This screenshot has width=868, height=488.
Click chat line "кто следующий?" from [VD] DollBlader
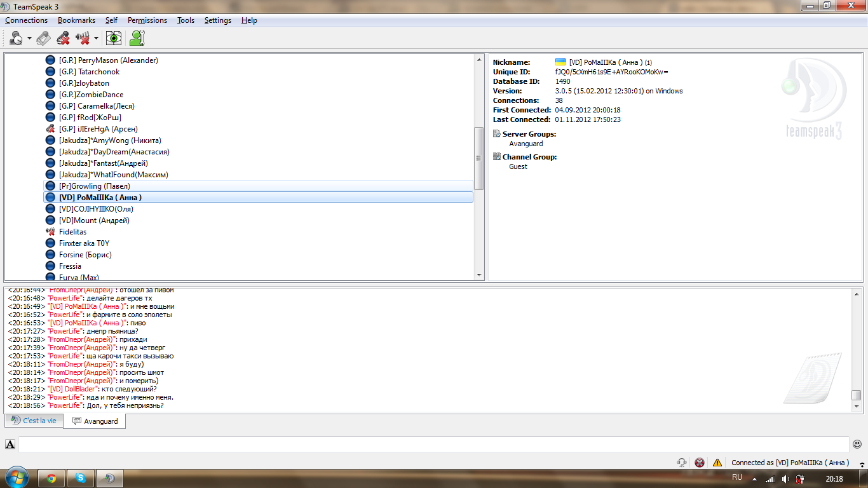(x=129, y=389)
